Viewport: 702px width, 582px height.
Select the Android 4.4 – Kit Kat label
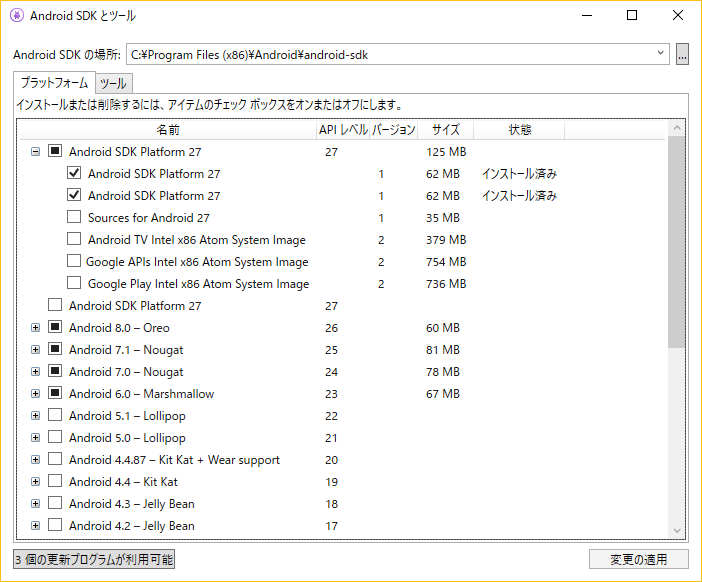123,482
